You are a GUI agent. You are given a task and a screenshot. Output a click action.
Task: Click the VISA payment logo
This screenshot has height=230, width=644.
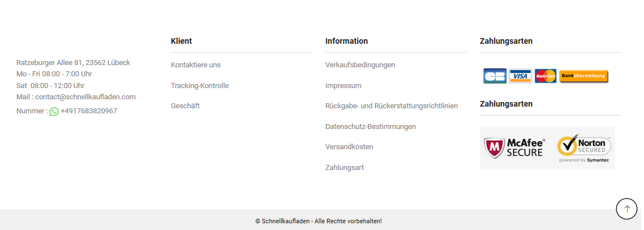[x=520, y=76]
